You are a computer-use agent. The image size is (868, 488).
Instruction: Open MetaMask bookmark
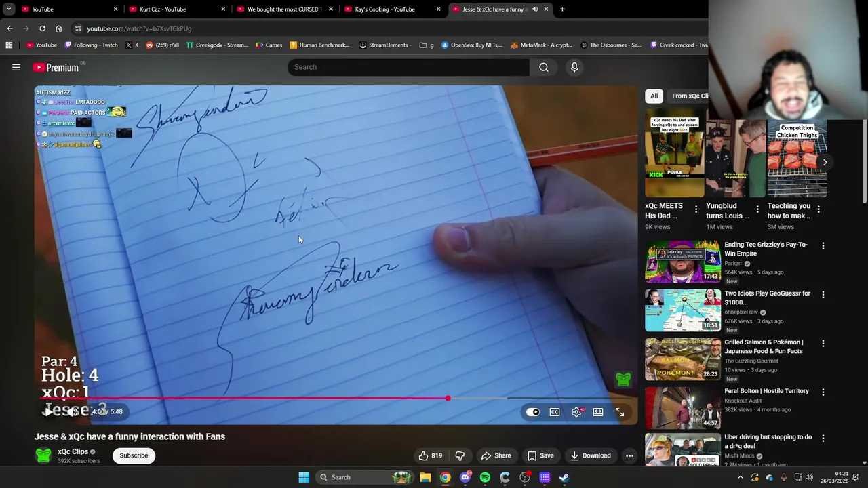click(541, 45)
